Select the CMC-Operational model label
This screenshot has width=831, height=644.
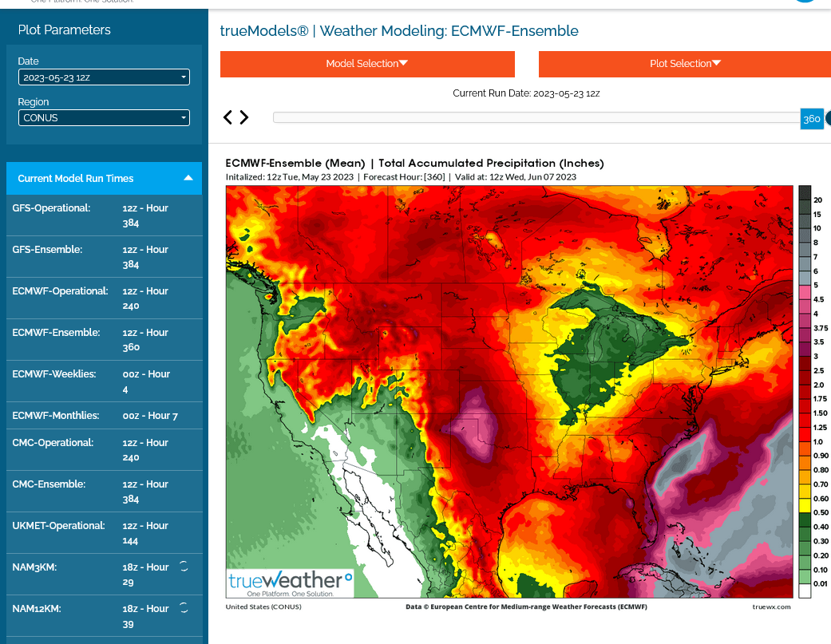[x=53, y=443]
